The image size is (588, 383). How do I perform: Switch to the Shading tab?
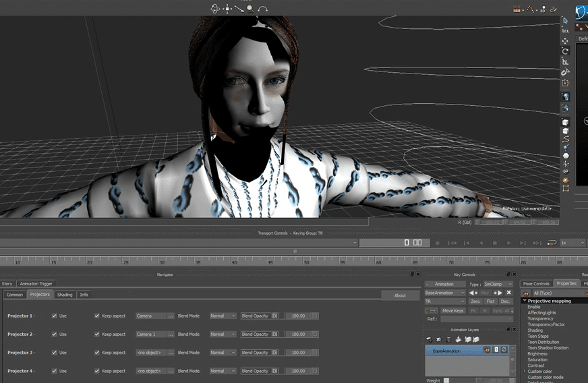click(x=65, y=295)
